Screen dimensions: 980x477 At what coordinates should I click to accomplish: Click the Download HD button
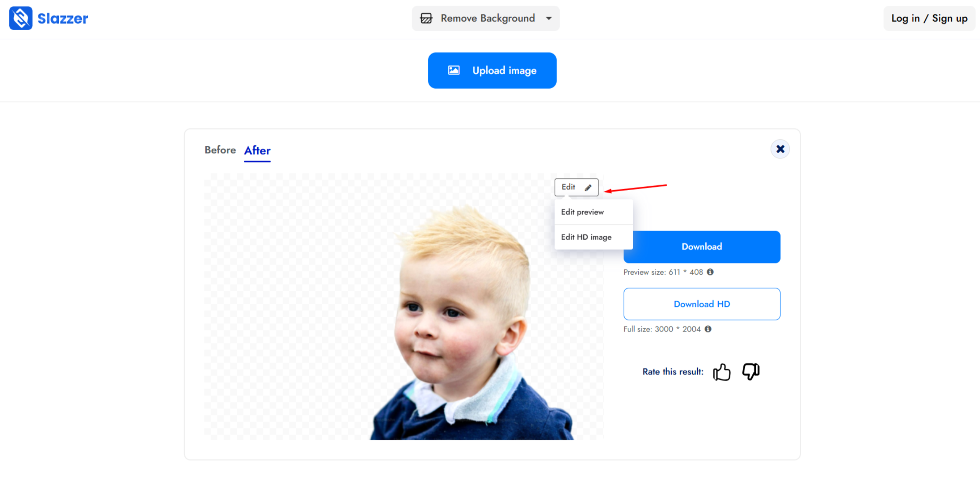point(702,304)
